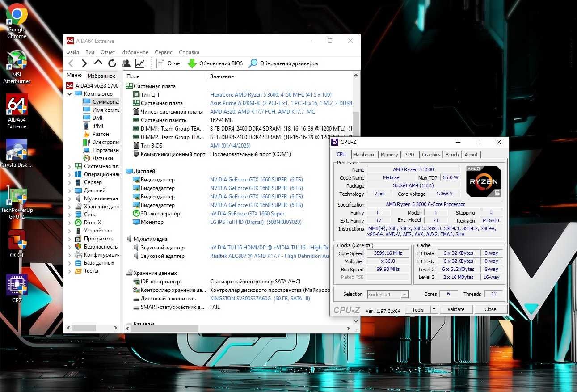Viewport: 577px width, 392px height.
Task: Go back with the AIDA64 back arrow
Action: (71, 63)
